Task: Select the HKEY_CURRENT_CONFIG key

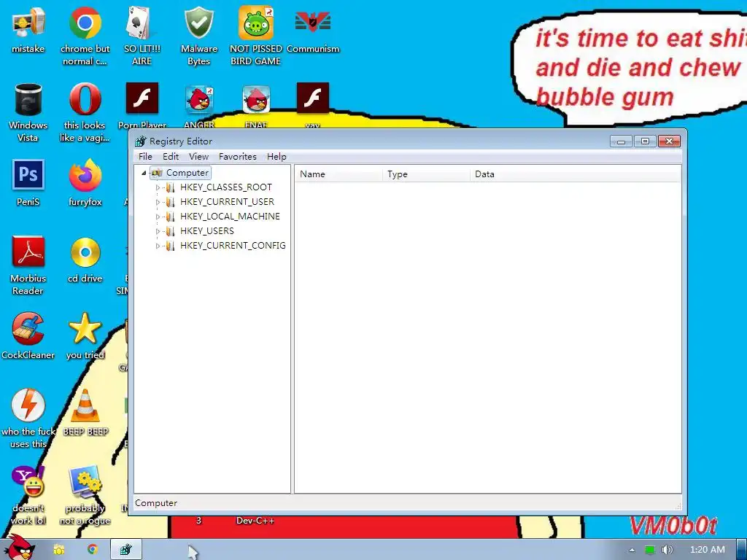Action: [x=233, y=246]
